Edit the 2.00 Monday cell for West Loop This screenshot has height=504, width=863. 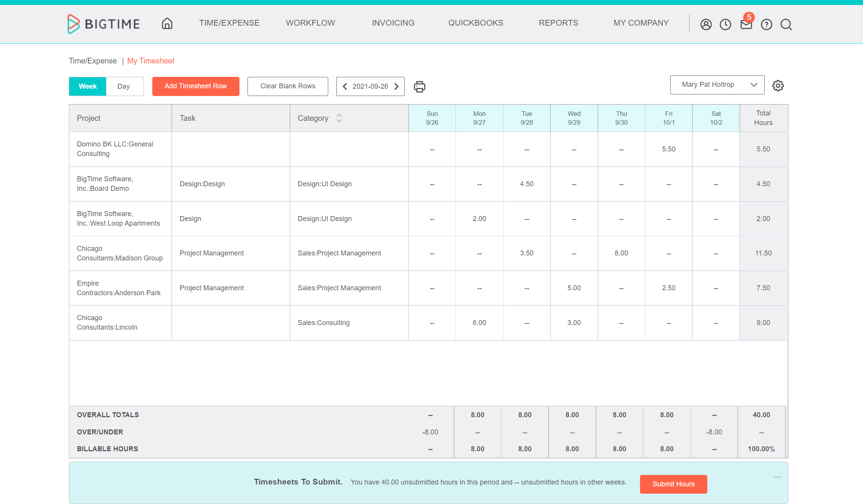pyautogui.click(x=479, y=219)
